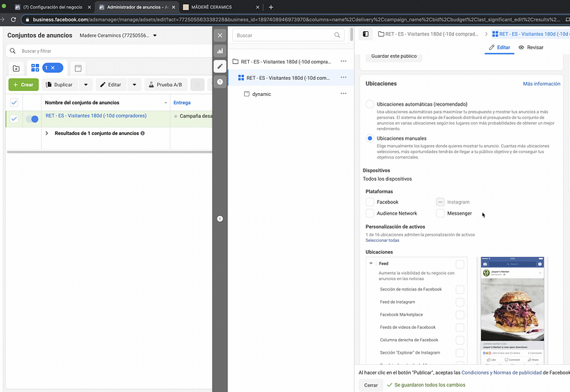Remove the 1 selected filter chip
Screen dimensions: 570x392
tap(53, 67)
